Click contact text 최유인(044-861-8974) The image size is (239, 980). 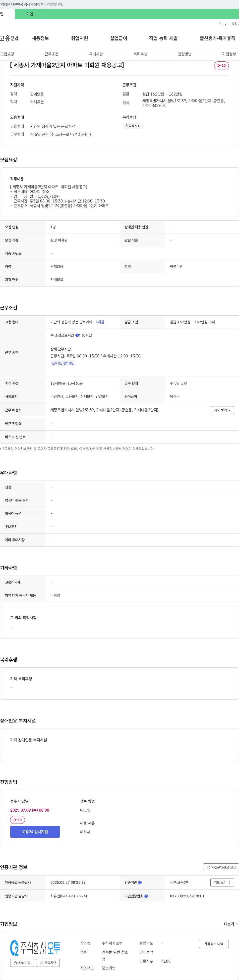pyautogui.click(x=68, y=896)
